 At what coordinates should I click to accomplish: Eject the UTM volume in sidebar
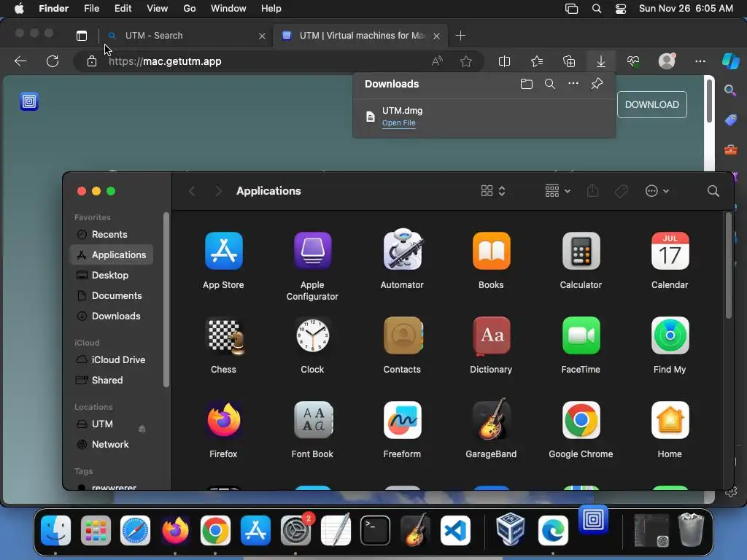pos(142,429)
